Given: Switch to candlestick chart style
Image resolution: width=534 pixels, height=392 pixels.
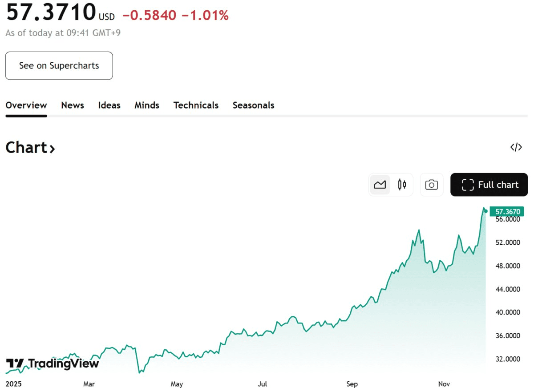Looking at the screenshot, I should [402, 185].
